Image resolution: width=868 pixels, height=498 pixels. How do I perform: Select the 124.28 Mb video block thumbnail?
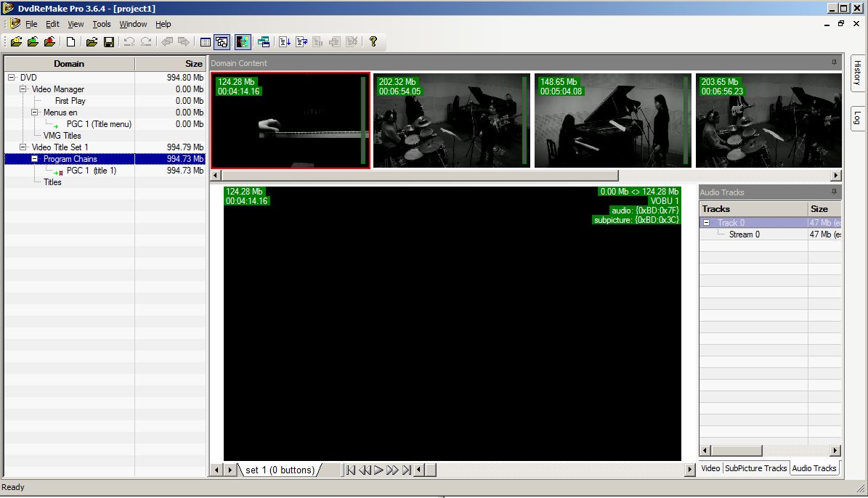(290, 120)
